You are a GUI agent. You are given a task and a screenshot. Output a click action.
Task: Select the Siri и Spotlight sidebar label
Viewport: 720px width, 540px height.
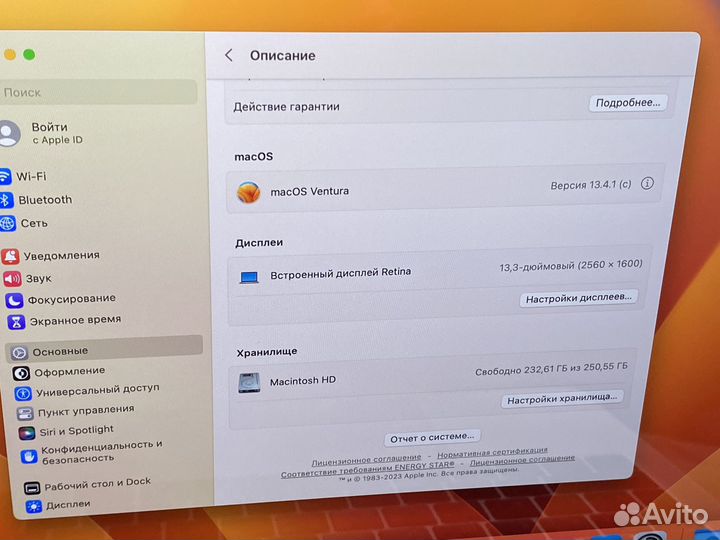(76, 431)
